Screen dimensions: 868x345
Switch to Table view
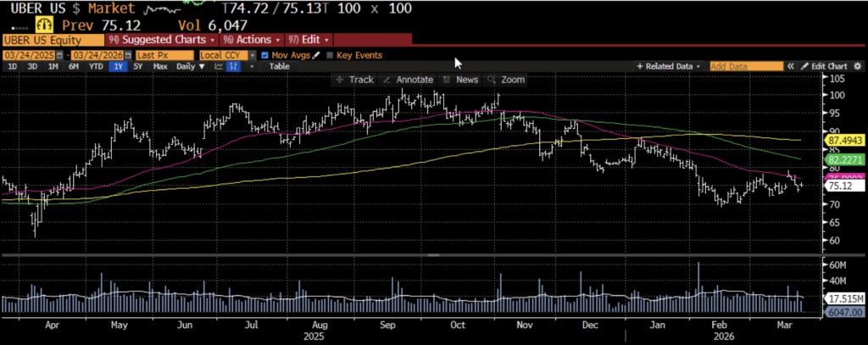pos(279,66)
